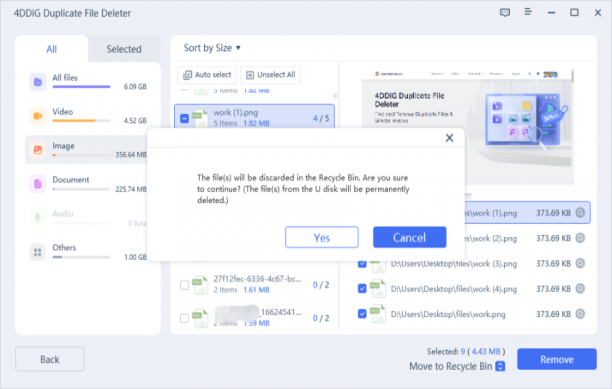Click magnifier icon for work.png row
This screenshot has width=612, height=389.
tap(580, 314)
